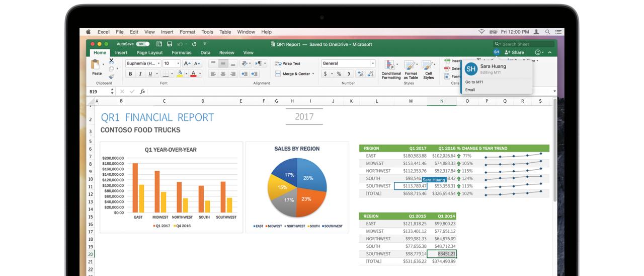Image resolution: width=644 pixels, height=276 pixels.
Task: Expand the borders dropdown arrow
Action: 172,74
